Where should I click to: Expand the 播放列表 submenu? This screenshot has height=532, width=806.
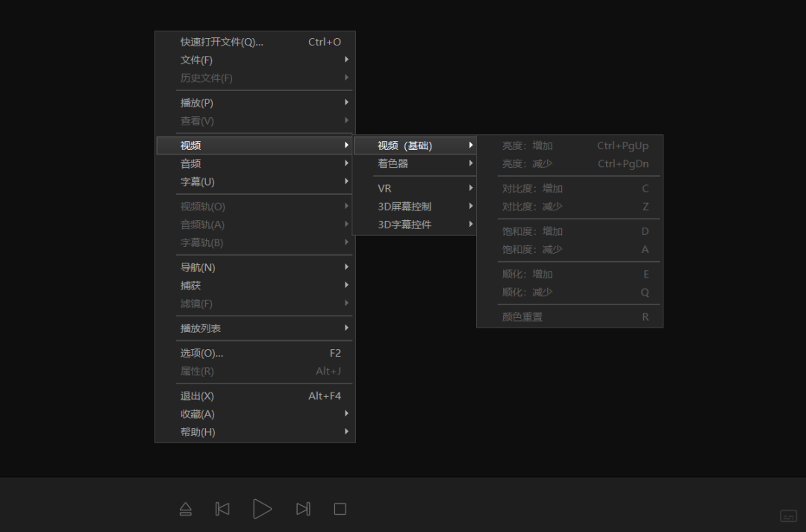click(x=255, y=328)
